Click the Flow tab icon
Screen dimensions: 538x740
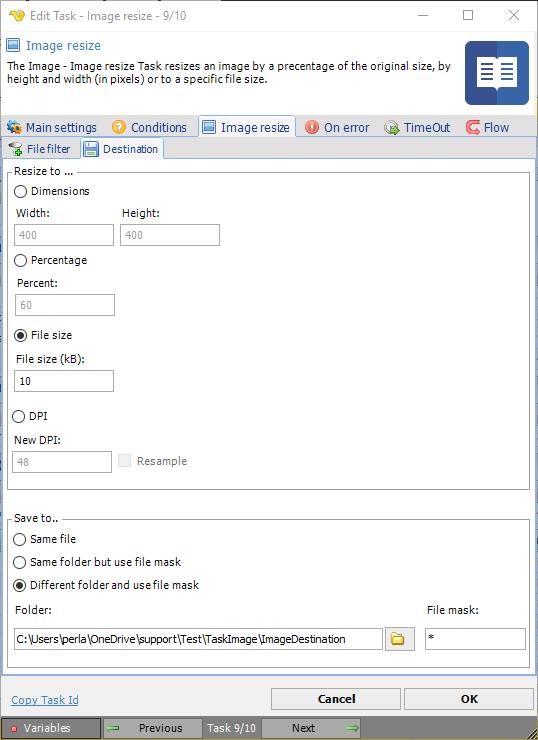472,127
